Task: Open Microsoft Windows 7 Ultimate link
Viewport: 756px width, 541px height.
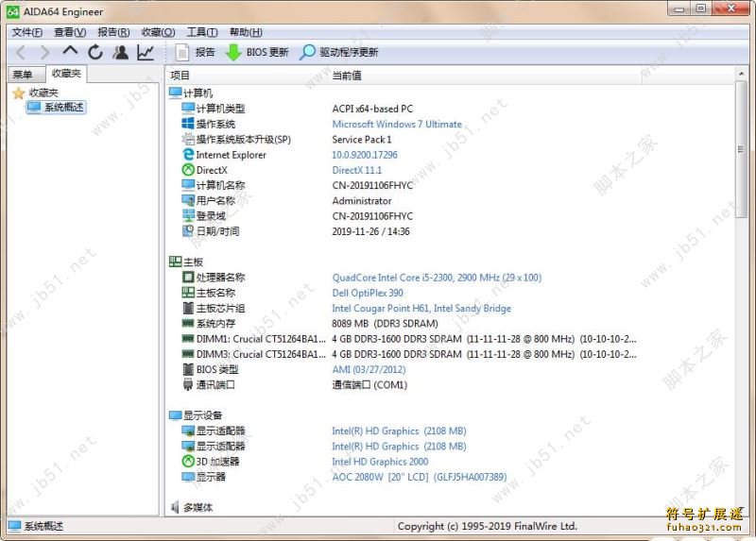Action: [397, 125]
